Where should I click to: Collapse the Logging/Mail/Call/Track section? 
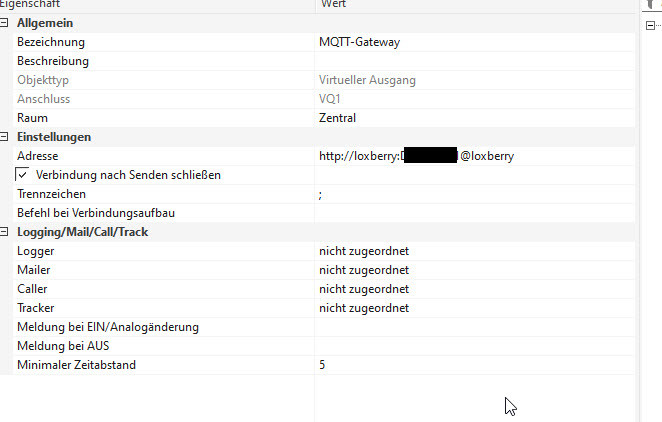(5, 232)
